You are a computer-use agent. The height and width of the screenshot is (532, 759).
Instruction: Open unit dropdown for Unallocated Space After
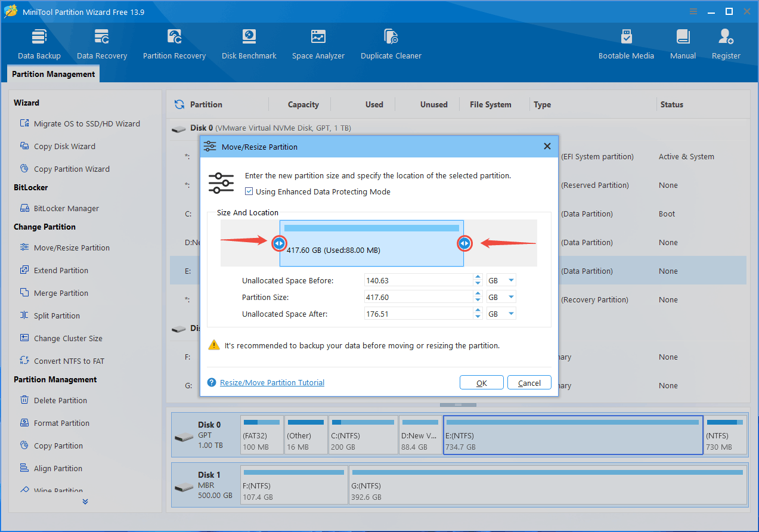[511, 314]
